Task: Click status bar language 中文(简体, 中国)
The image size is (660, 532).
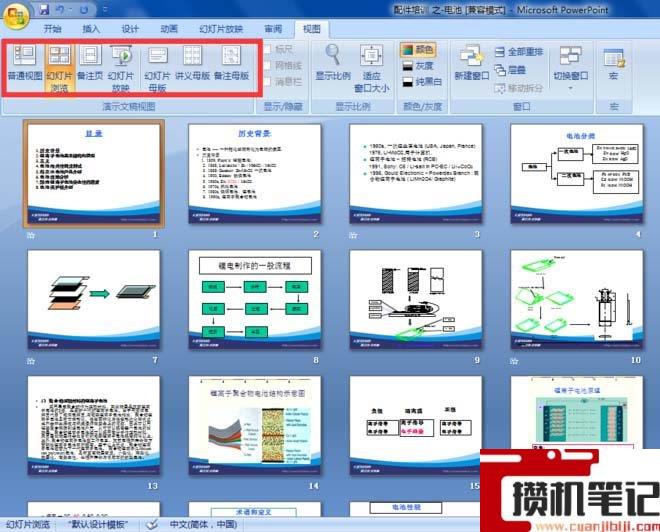Action: click(203, 524)
